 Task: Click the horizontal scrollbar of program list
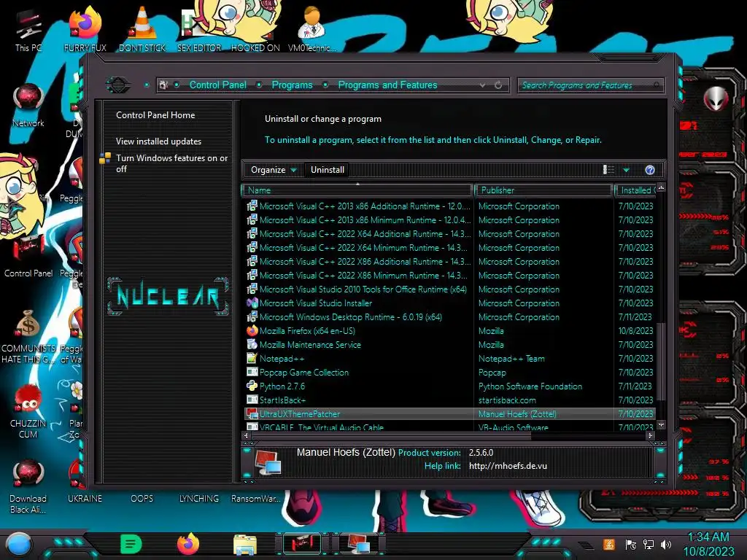(391, 436)
